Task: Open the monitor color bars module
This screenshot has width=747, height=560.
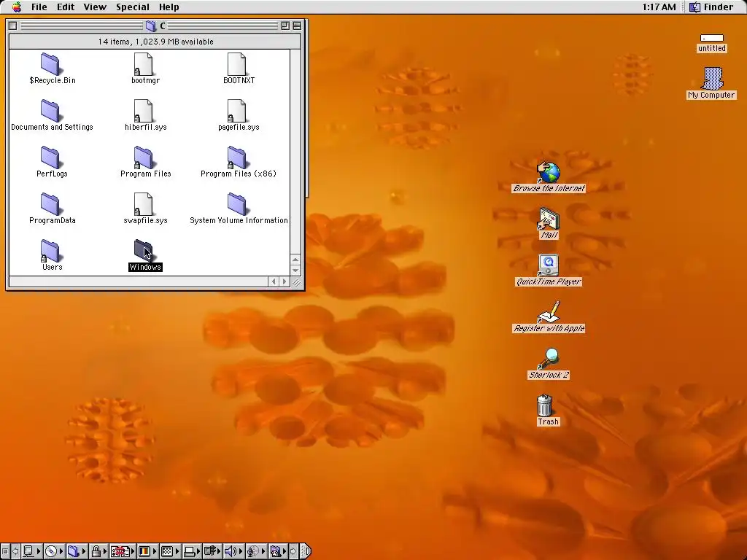Action: 147,551
